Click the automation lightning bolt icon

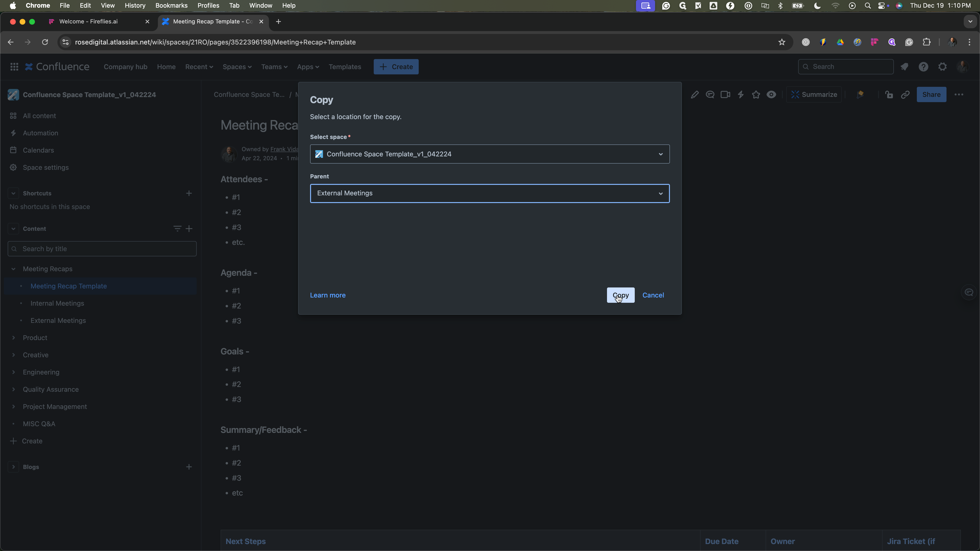coord(741,95)
